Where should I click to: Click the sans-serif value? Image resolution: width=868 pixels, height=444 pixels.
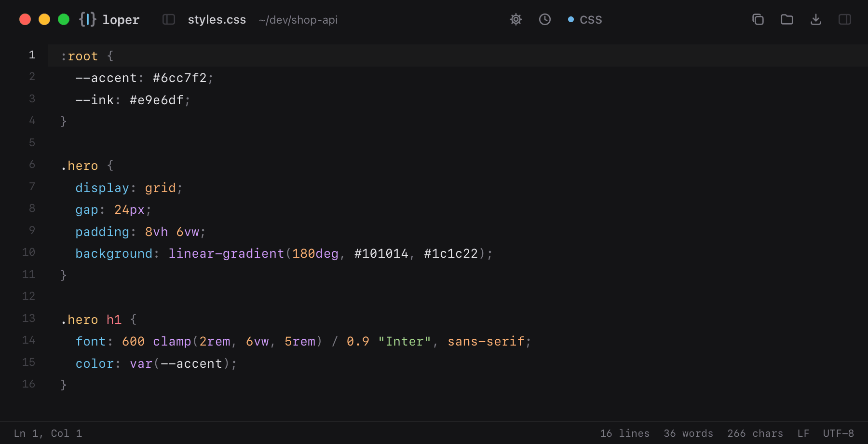[486, 341]
